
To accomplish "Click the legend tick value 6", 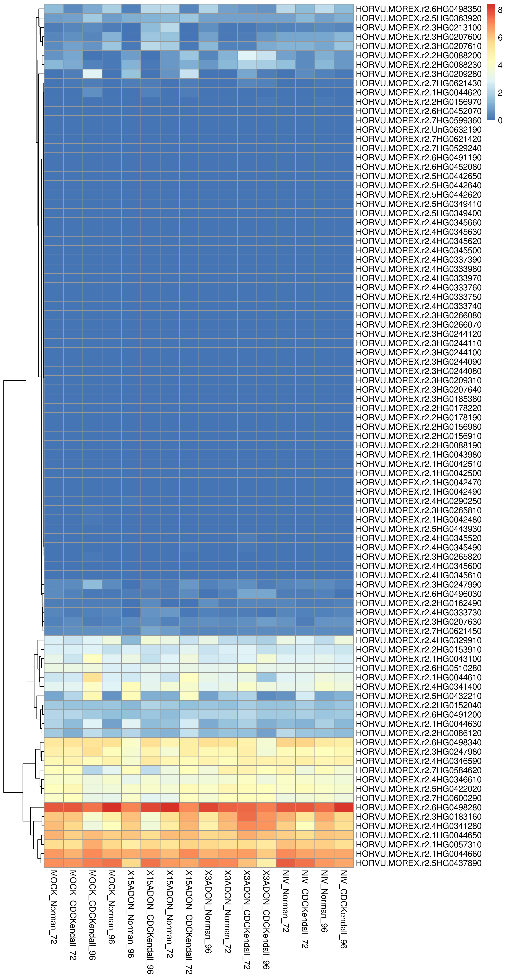I will pos(500,38).
